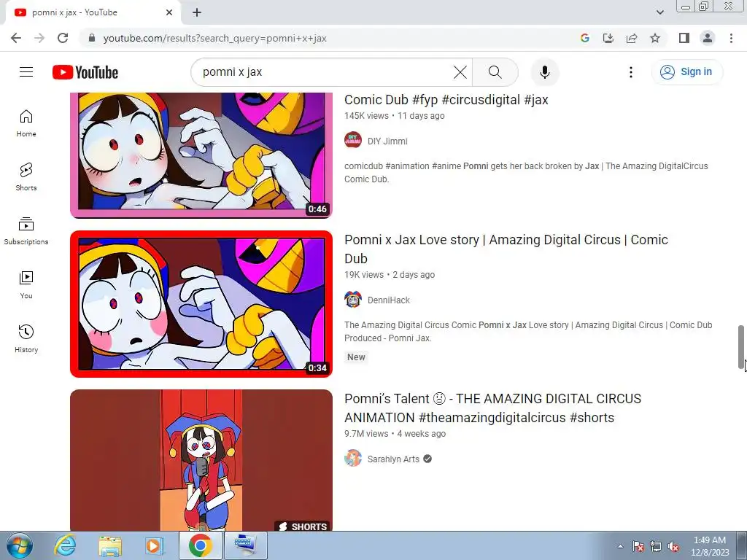The image size is (747, 560).
Task: Open Windows Start button
Action: point(19,545)
